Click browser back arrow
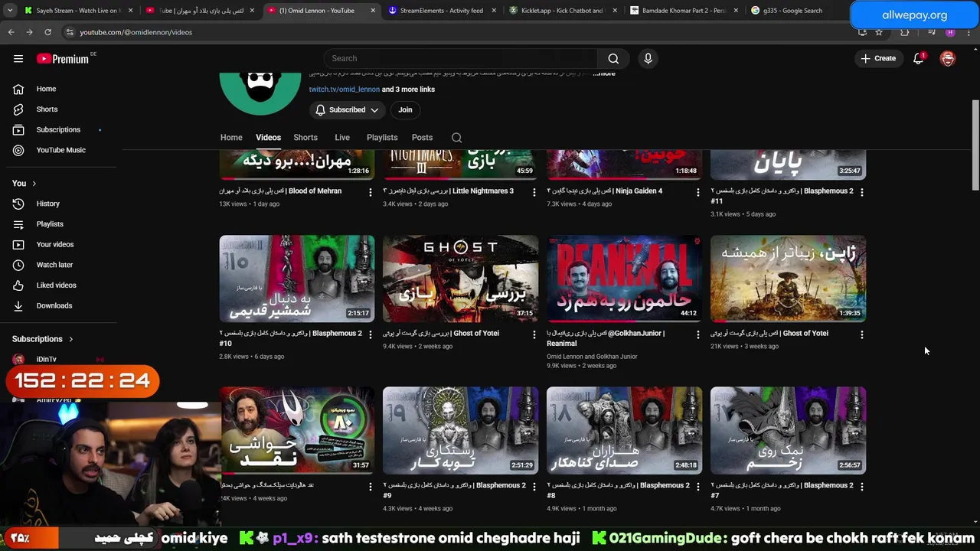980x551 pixels. (x=11, y=32)
